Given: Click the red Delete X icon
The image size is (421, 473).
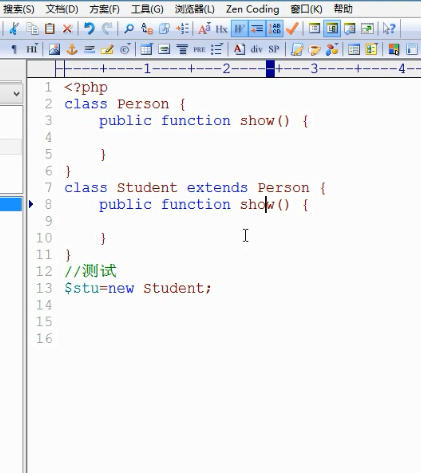Looking at the screenshot, I should (67, 29).
